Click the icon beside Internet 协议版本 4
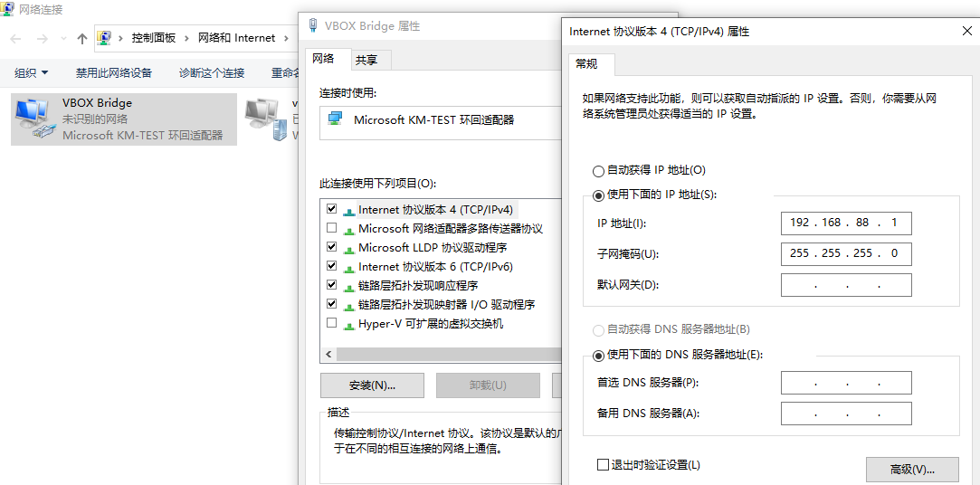Viewport: 980px width, 485px height. pyautogui.click(x=348, y=211)
